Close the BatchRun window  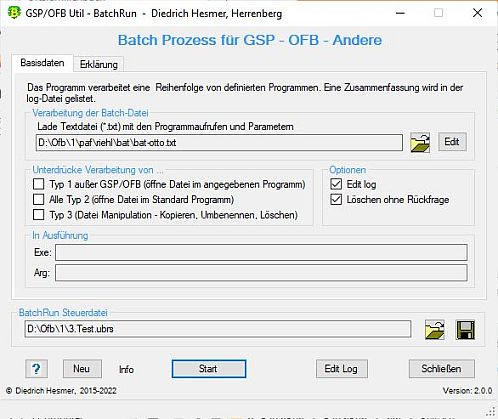click(477, 13)
